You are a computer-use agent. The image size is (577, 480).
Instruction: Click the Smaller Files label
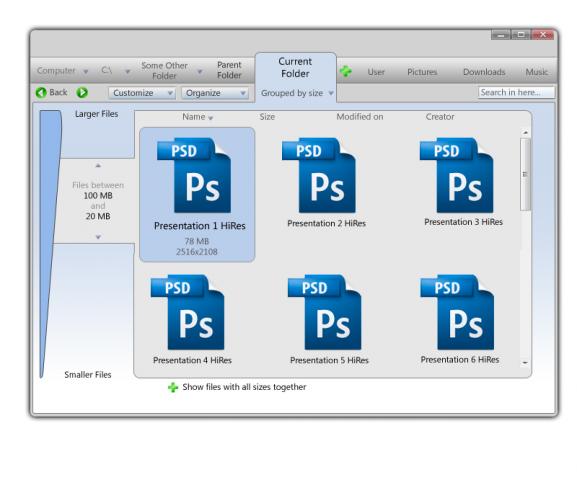[88, 375]
